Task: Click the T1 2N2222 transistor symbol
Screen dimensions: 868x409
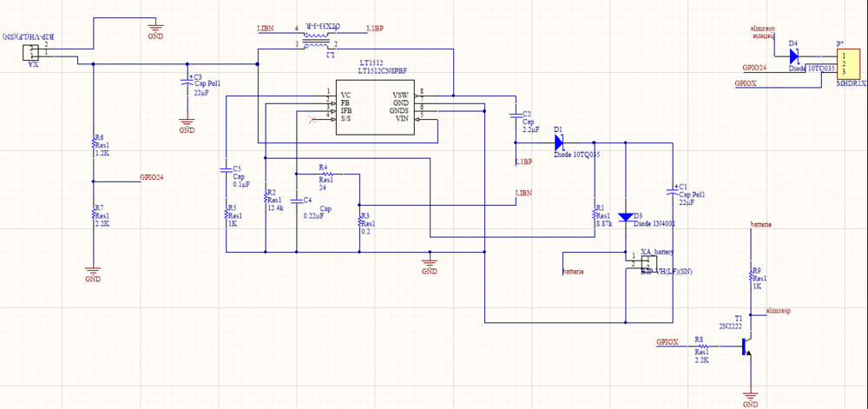Action: [746, 347]
